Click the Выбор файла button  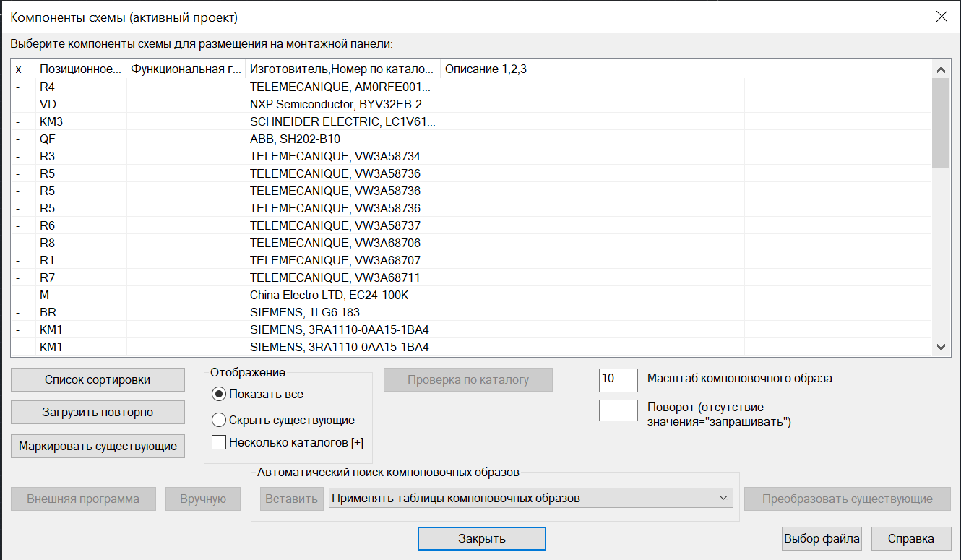[822, 539]
